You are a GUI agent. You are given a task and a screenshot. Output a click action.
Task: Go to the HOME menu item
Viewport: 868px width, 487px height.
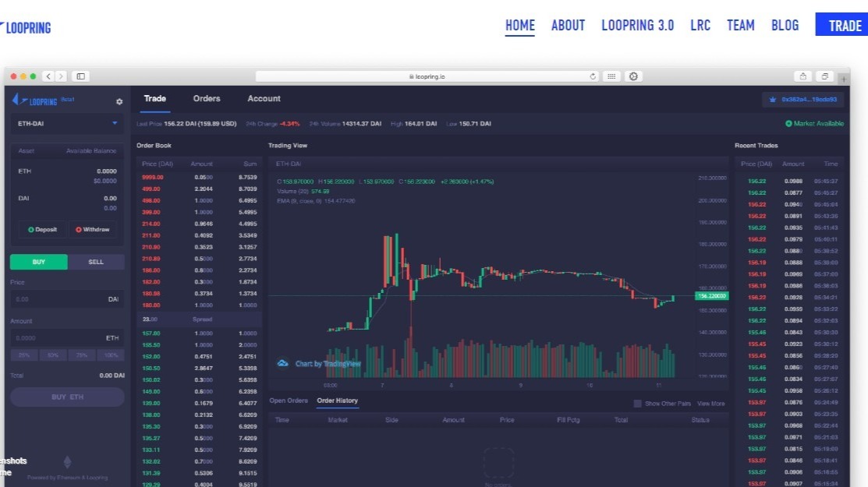[x=520, y=26]
